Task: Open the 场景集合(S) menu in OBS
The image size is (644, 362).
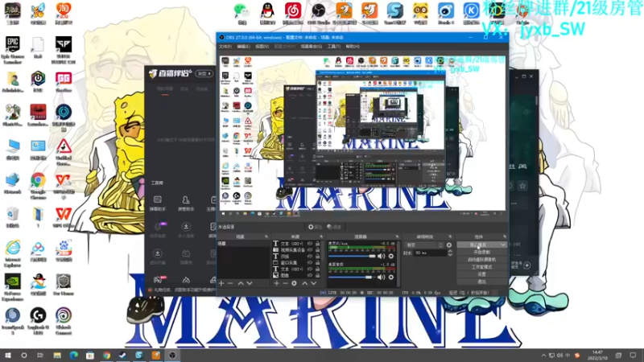Action: [312, 47]
